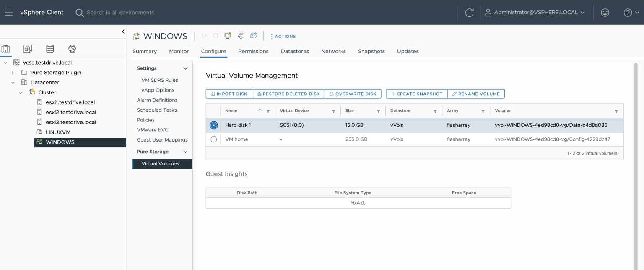644x270 pixels.
Task: Click the refresh icon in header
Action: (469, 13)
